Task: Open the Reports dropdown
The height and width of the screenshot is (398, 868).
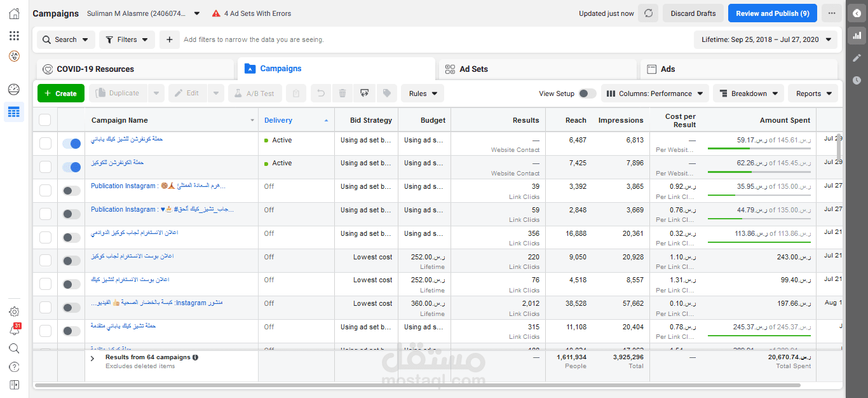Action: pyautogui.click(x=813, y=93)
